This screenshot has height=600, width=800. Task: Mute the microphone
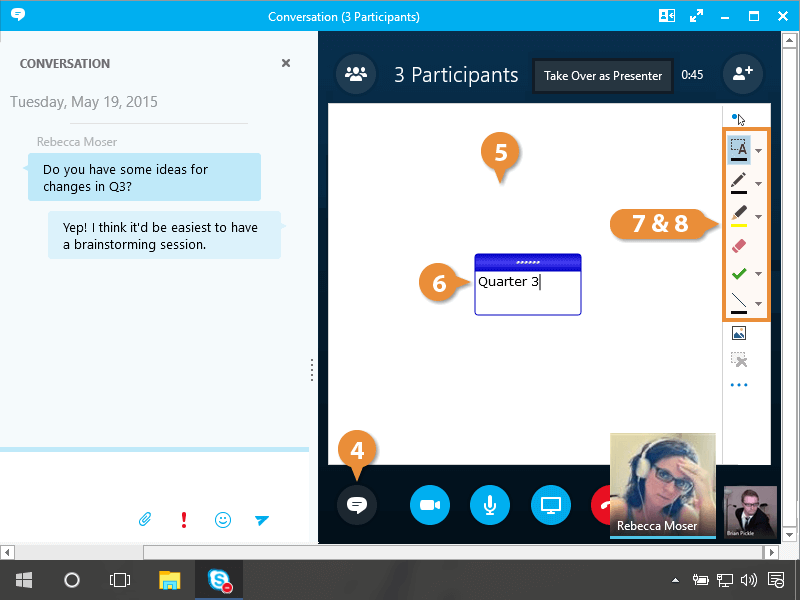[x=490, y=505]
